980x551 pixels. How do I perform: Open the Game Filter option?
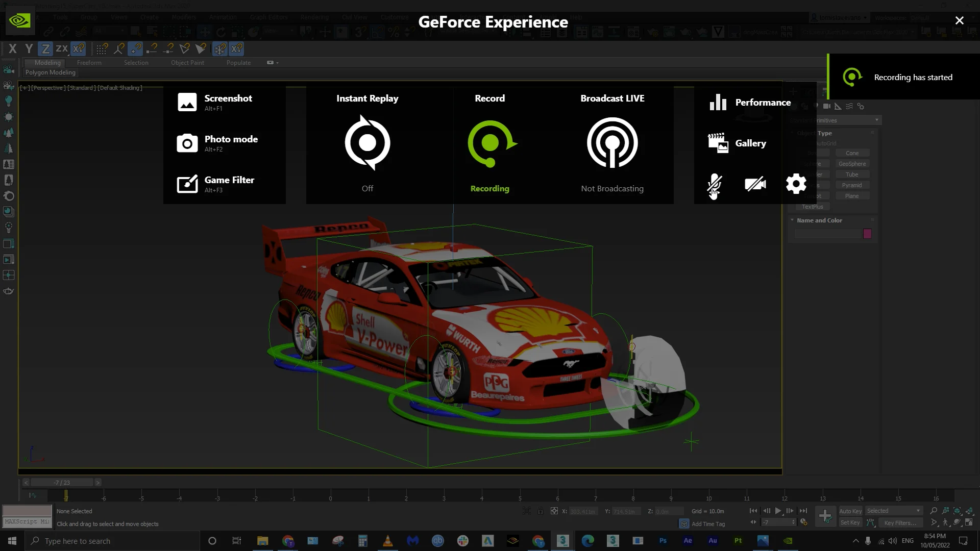click(215, 184)
